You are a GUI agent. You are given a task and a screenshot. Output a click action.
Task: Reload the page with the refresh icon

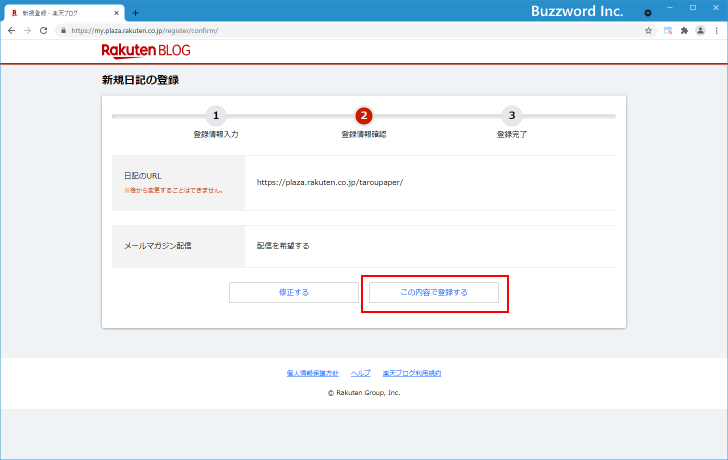coord(43,31)
